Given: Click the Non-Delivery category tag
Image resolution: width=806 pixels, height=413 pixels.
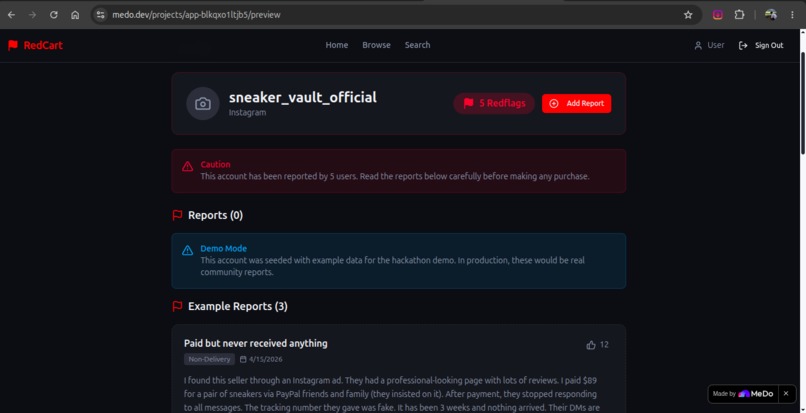Looking at the screenshot, I should 209,359.
